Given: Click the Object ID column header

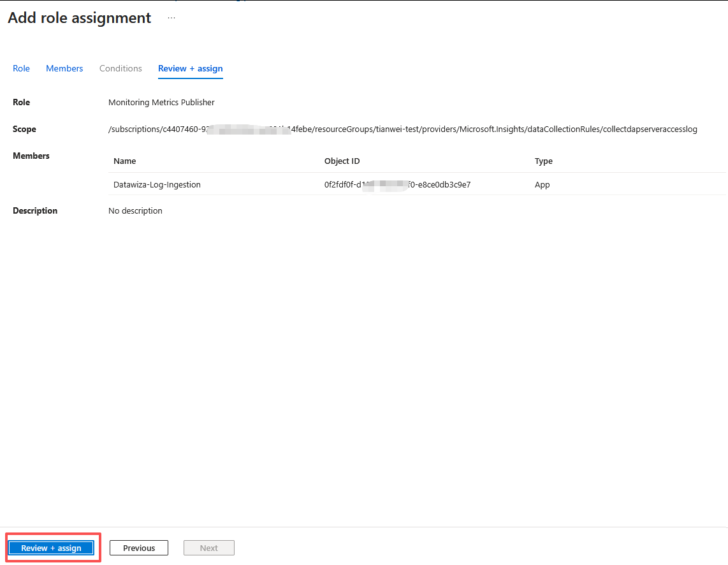Looking at the screenshot, I should coord(342,161).
